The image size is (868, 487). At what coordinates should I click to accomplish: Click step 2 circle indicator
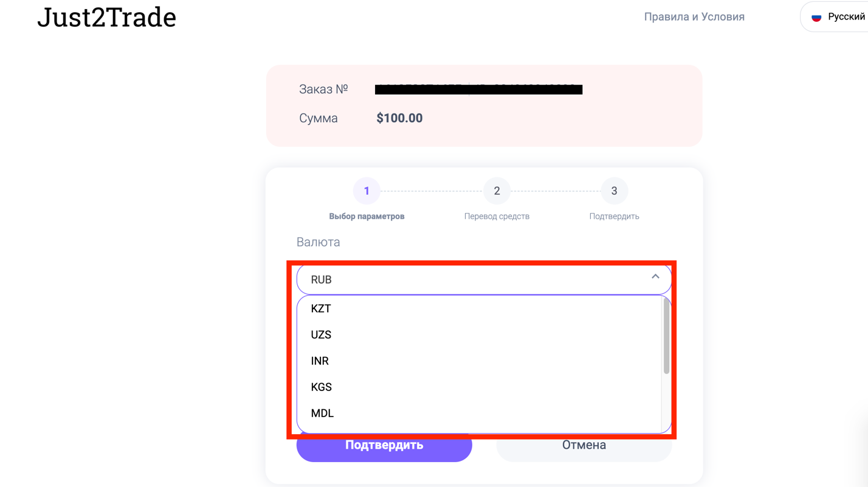pyautogui.click(x=497, y=191)
